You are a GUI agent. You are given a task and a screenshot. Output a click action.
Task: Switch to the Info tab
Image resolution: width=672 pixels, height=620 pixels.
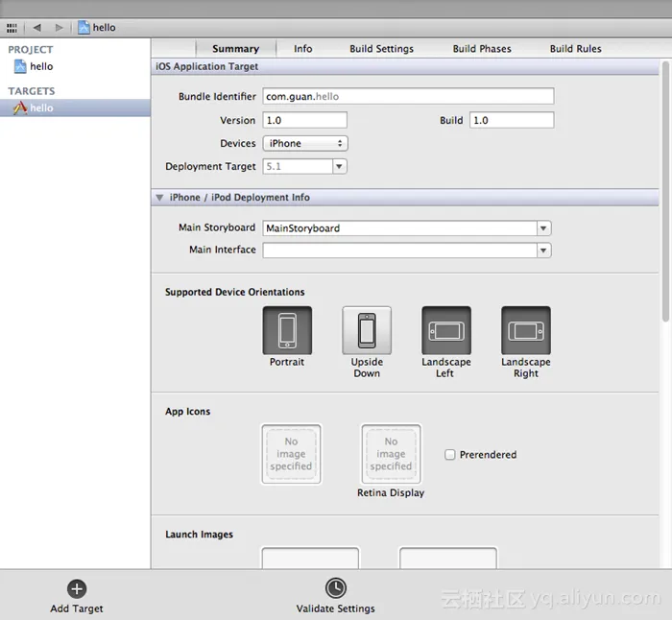click(302, 48)
